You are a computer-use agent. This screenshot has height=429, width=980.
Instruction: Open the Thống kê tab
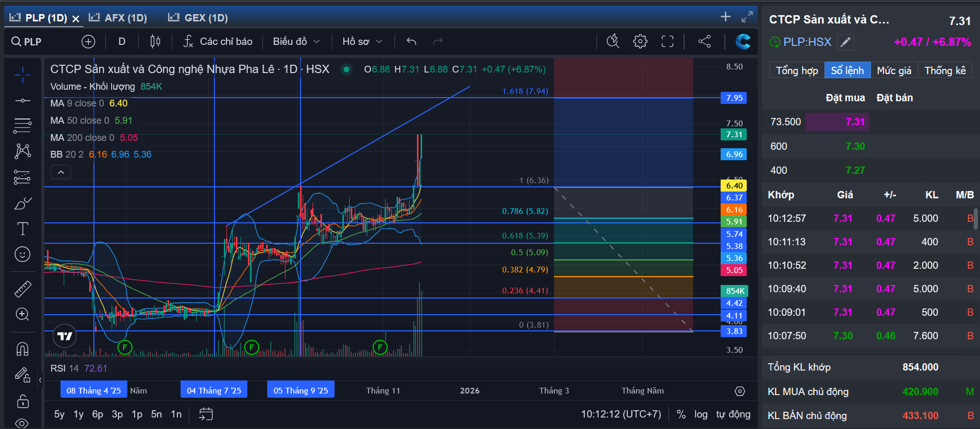point(945,70)
